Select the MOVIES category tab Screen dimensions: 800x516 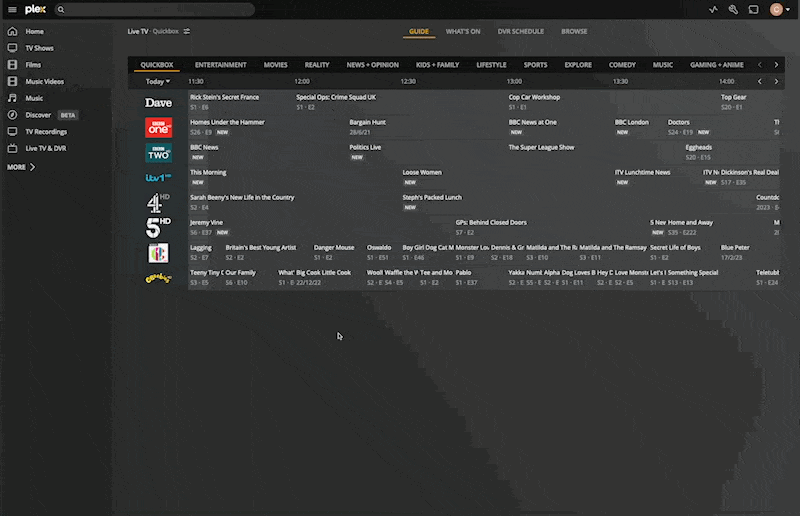tap(276, 65)
